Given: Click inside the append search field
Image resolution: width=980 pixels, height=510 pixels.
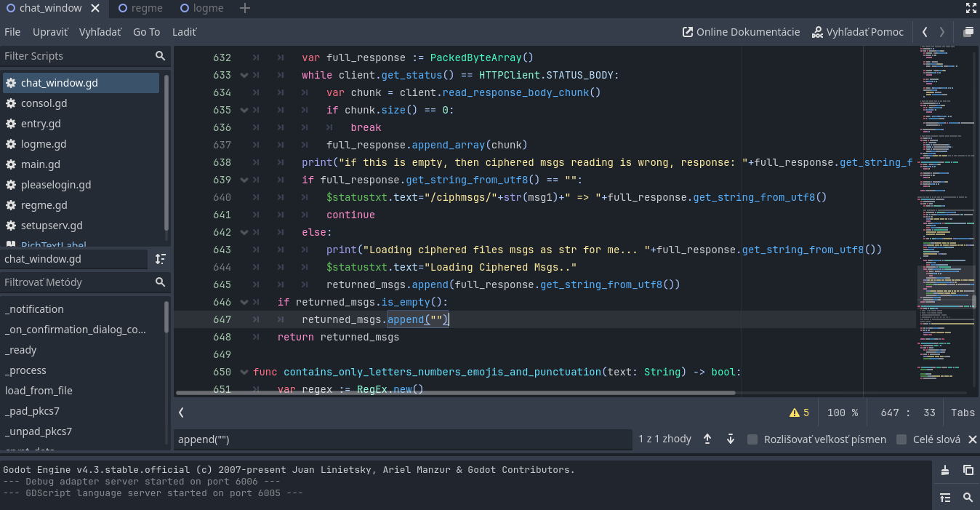Looking at the screenshot, I should 400,439.
